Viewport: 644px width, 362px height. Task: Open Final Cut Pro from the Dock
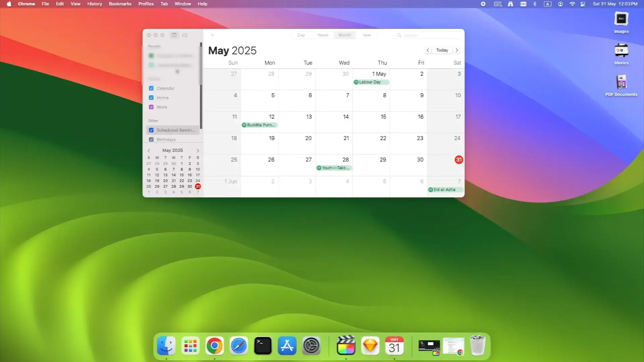pos(346,346)
